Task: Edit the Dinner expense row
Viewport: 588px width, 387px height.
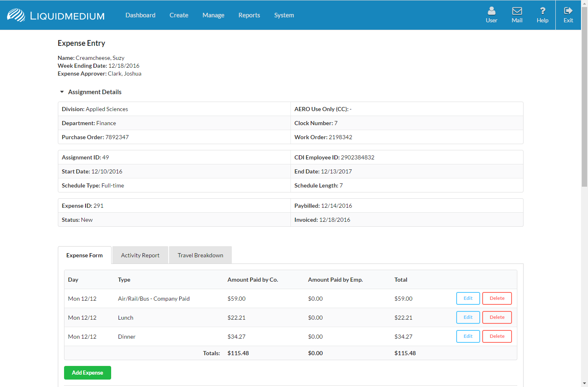Action: click(x=468, y=336)
